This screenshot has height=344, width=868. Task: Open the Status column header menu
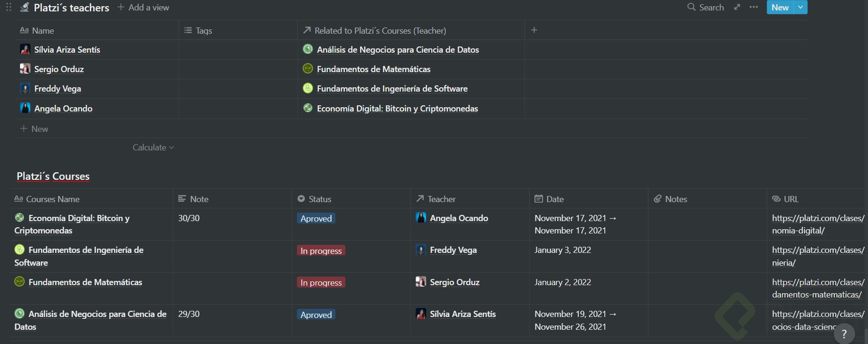(319, 199)
